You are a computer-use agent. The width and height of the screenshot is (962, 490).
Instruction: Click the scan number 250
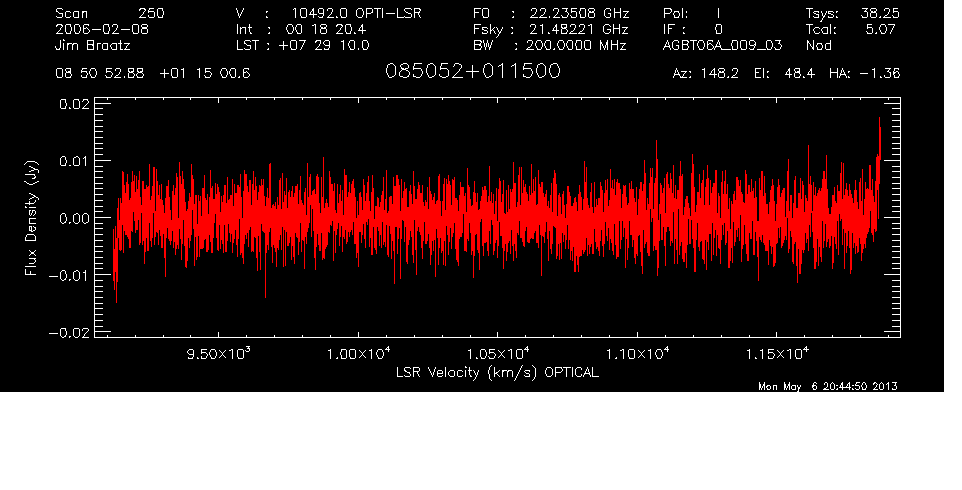pos(151,13)
